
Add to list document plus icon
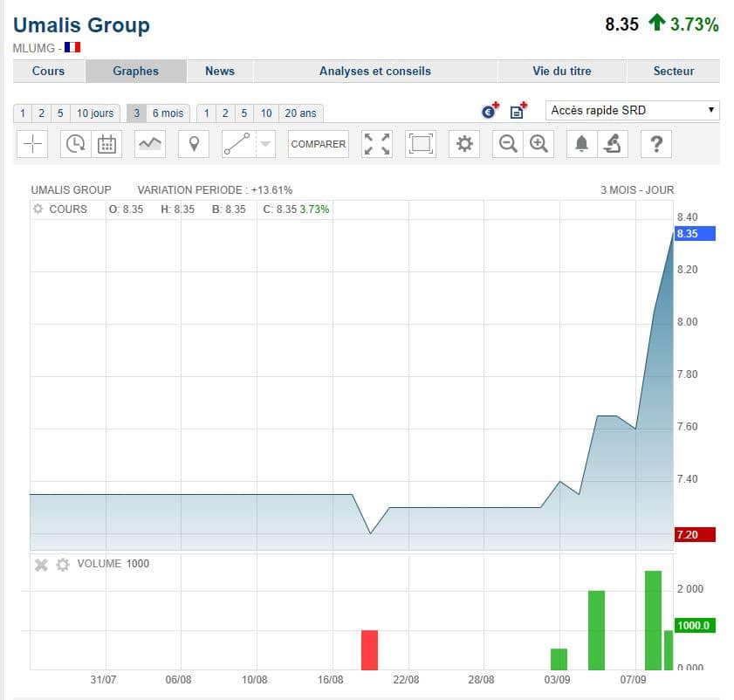click(x=518, y=111)
